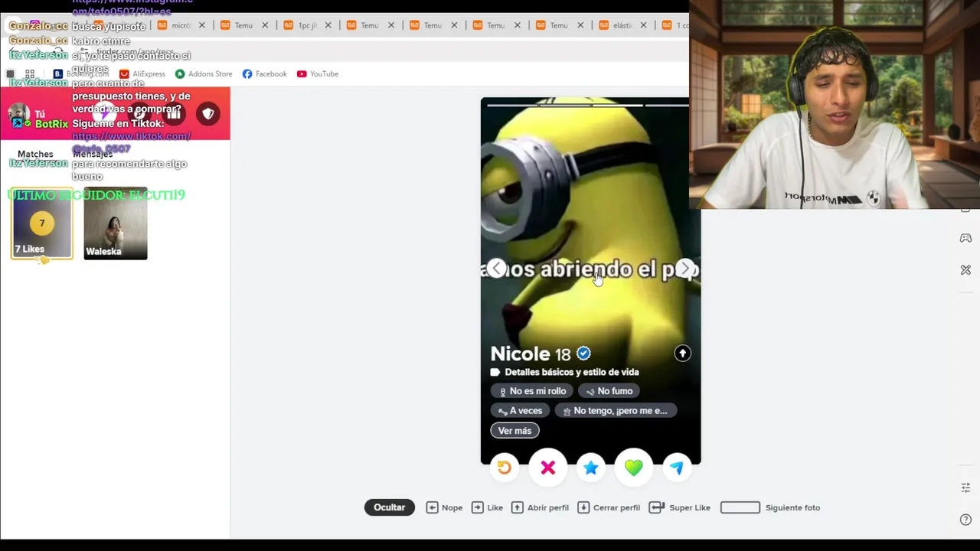Click the 'No es mi rollo' tag
The width and height of the screenshot is (980, 551).
click(x=532, y=391)
